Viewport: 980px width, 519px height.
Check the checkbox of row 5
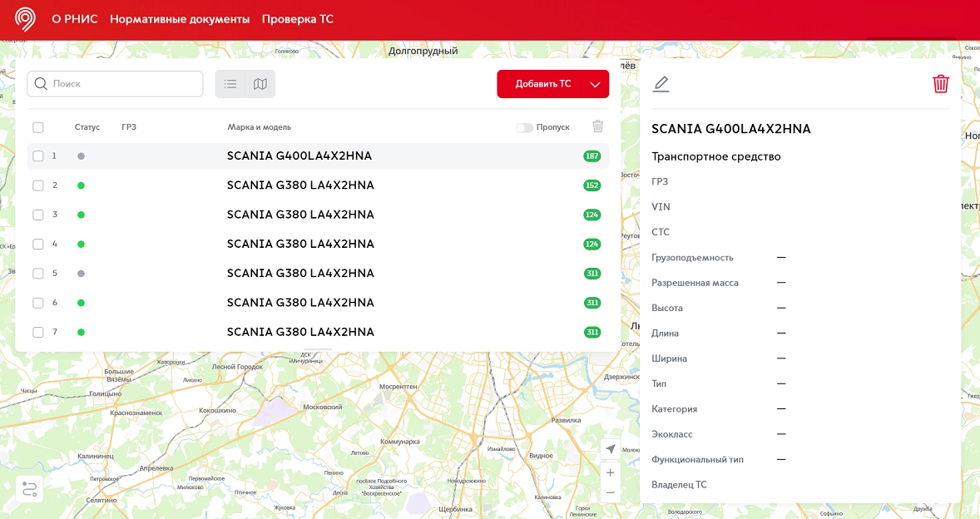[38, 274]
